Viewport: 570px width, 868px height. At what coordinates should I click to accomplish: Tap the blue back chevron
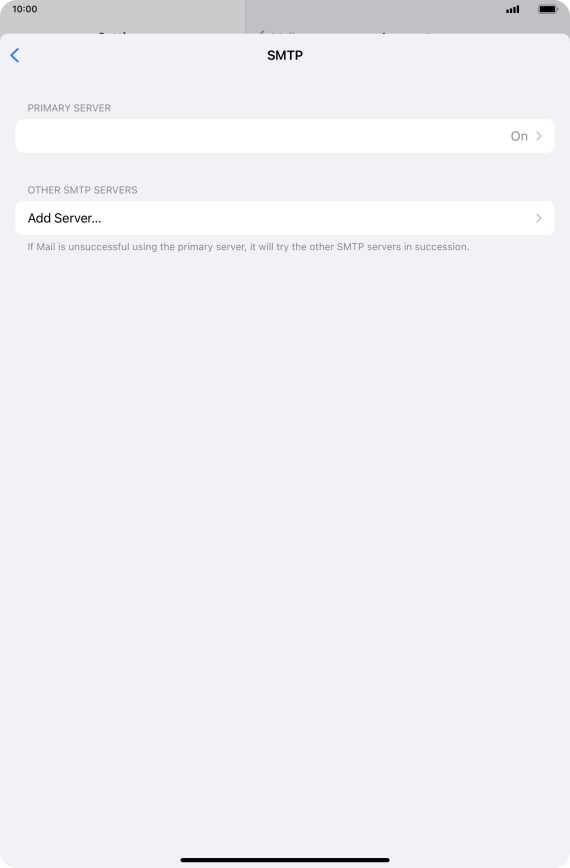coord(15,55)
